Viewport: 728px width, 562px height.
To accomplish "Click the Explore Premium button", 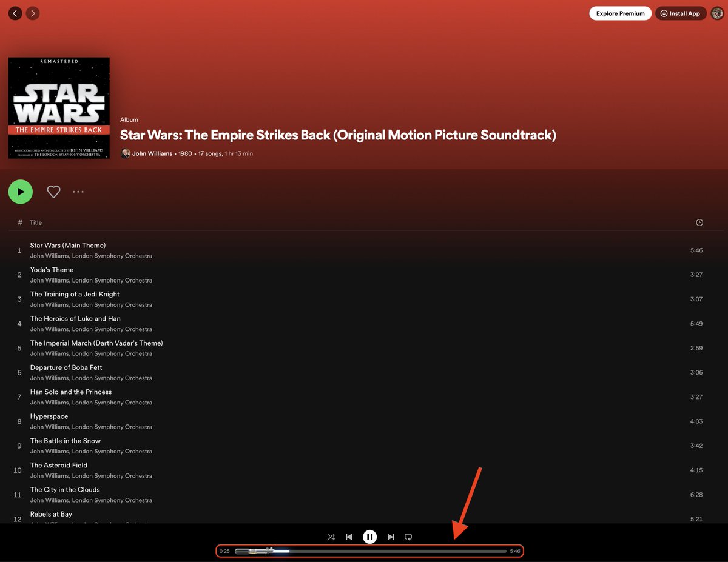I will pos(620,13).
